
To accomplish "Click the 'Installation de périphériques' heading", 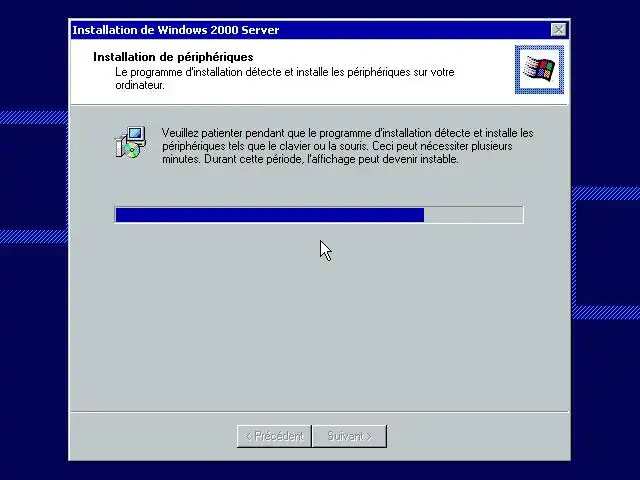I will point(173,57).
